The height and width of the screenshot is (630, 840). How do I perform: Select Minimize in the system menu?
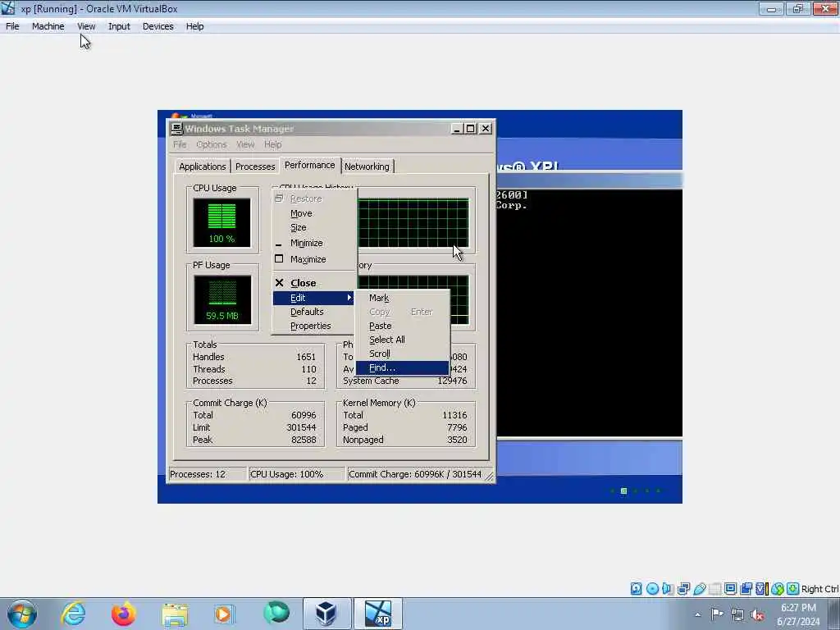314,243
